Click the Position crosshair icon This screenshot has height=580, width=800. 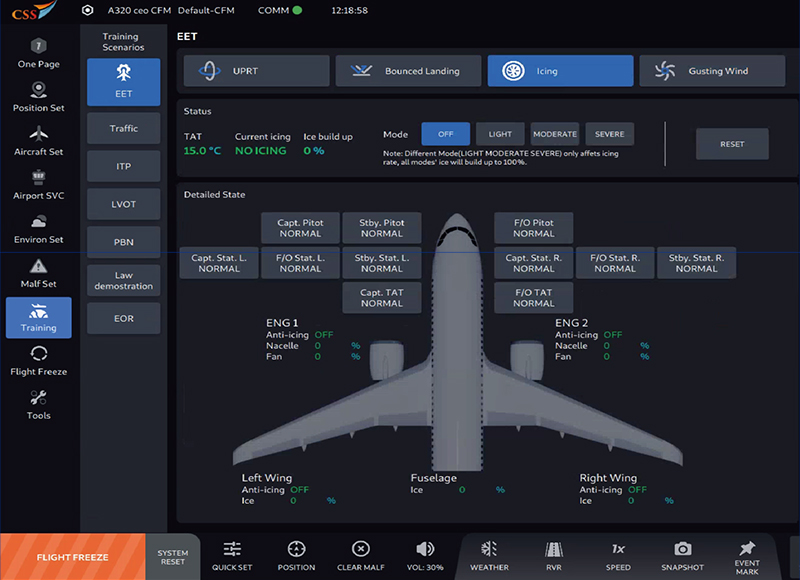296,549
